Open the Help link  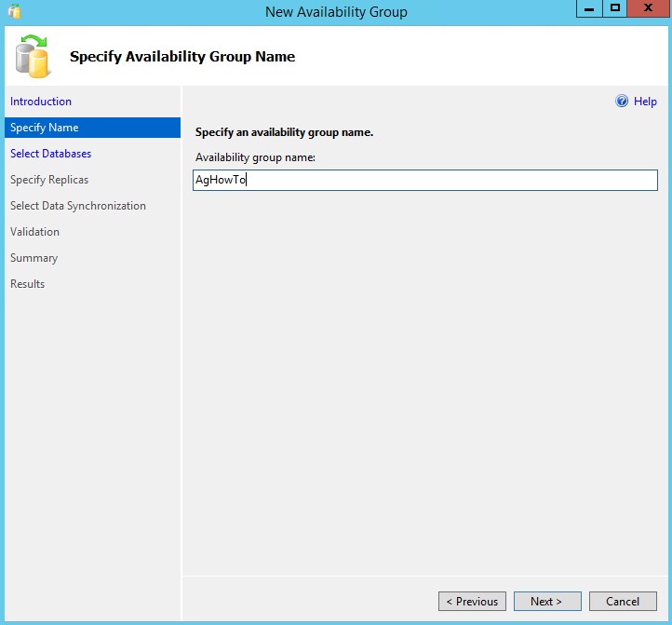(645, 102)
